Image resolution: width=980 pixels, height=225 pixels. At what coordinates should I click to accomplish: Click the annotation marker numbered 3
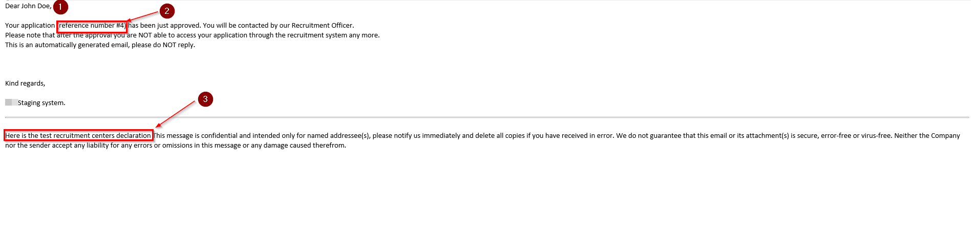coord(205,99)
